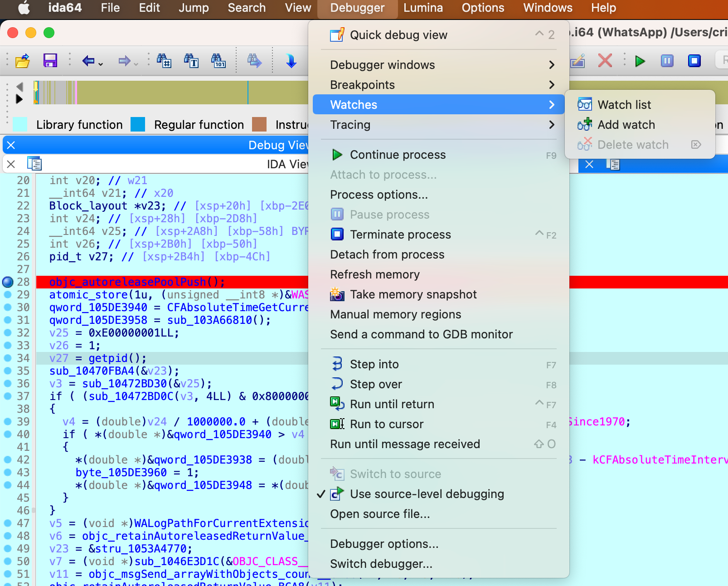Screen dimensions: 728x586
Task: Close the Debug View panel
Action: pos(11,145)
